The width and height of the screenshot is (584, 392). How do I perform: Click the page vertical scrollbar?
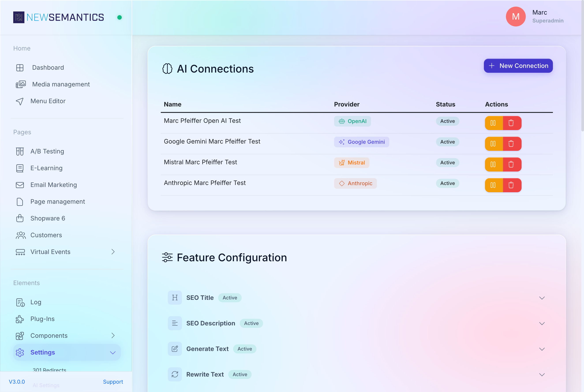[x=582, y=66]
